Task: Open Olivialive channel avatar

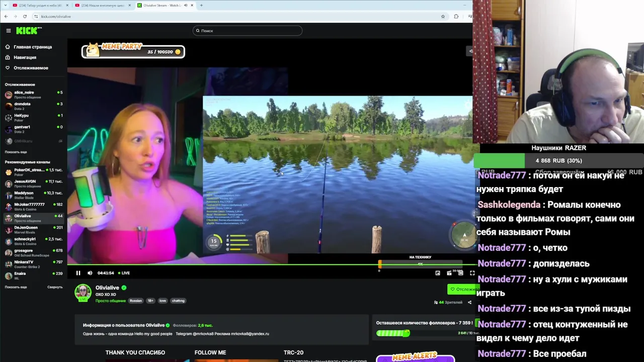Action: 83,293
